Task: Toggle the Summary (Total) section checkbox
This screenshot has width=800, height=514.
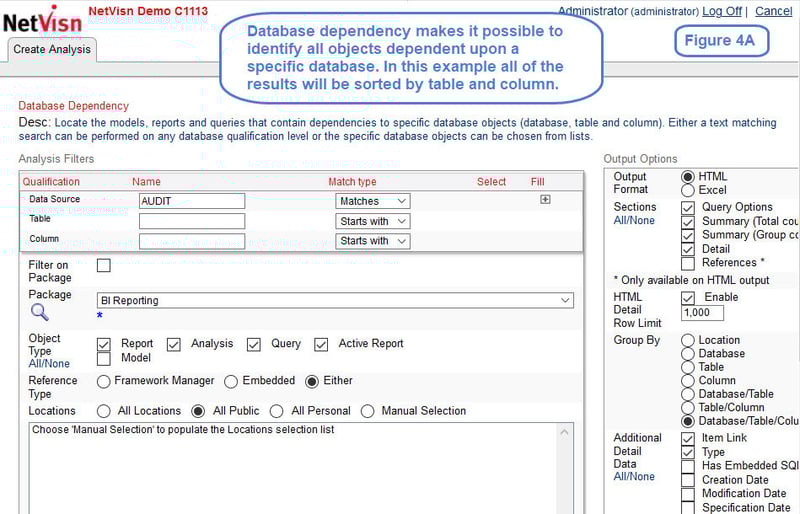Action: pos(688,222)
